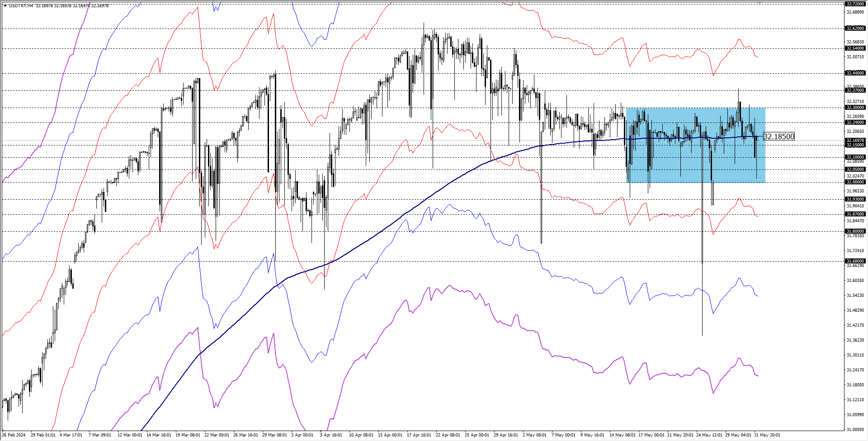Click the 31.42170 price scale value

coord(855,325)
